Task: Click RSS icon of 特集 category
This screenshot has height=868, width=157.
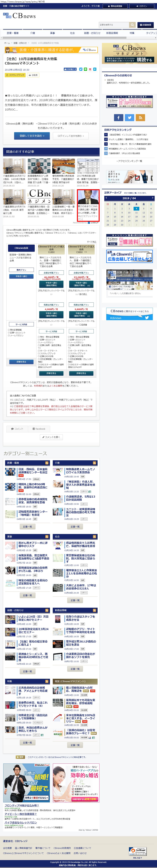Action: [47, 681]
